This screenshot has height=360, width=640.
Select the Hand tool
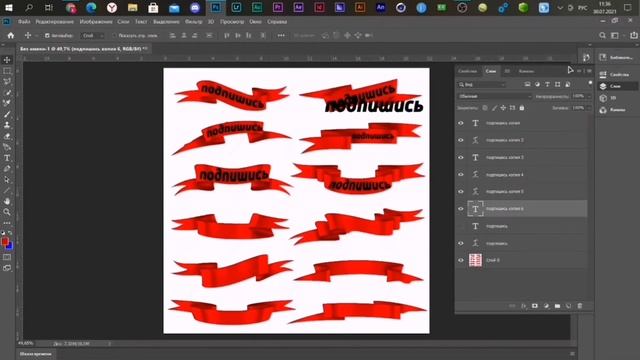click(x=7, y=201)
